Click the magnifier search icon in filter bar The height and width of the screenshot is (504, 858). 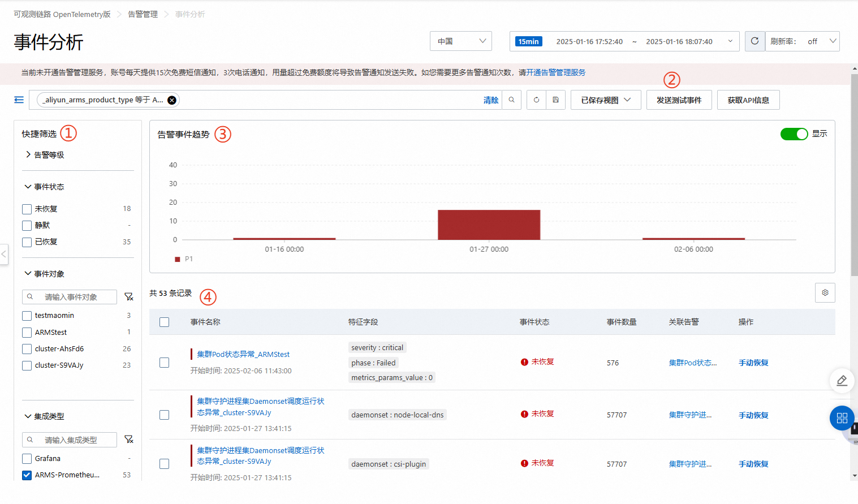pyautogui.click(x=511, y=100)
